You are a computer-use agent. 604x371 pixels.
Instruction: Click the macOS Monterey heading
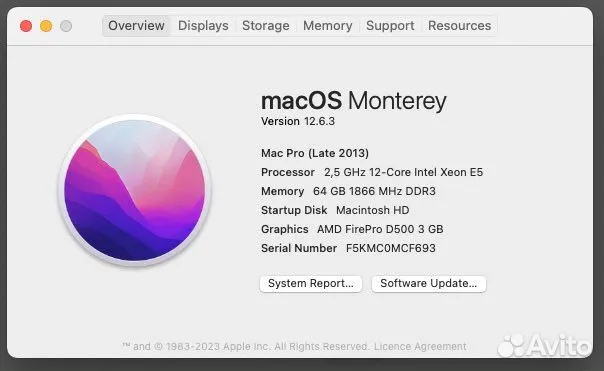coord(354,101)
